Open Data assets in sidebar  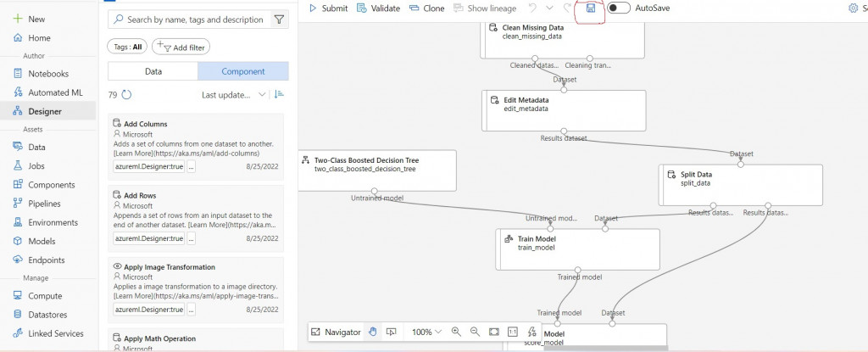click(x=30, y=147)
